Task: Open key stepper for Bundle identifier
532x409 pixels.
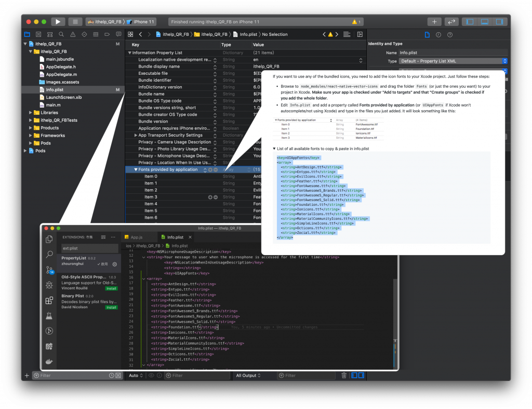Action: (x=215, y=81)
